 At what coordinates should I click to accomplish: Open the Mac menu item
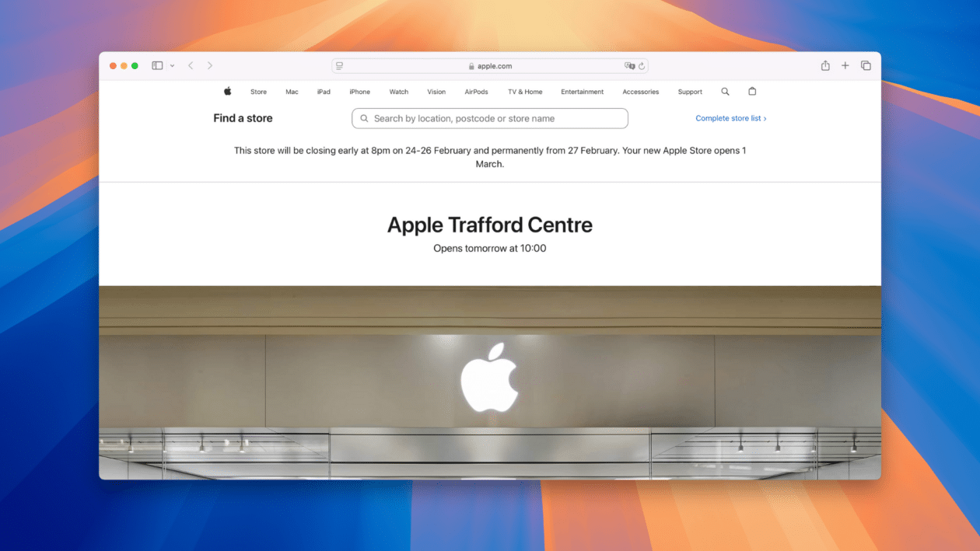click(292, 92)
